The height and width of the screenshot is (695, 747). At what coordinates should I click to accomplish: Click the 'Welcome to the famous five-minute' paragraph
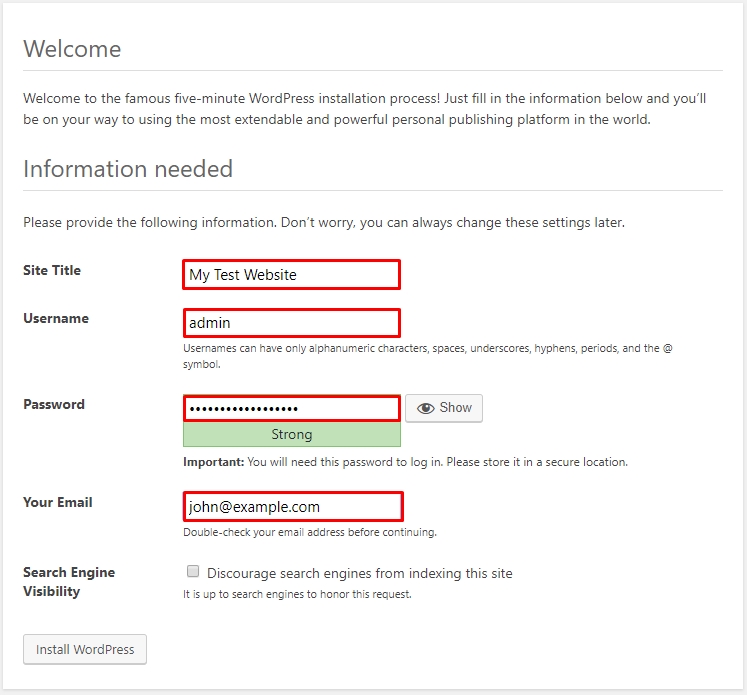pos(364,109)
